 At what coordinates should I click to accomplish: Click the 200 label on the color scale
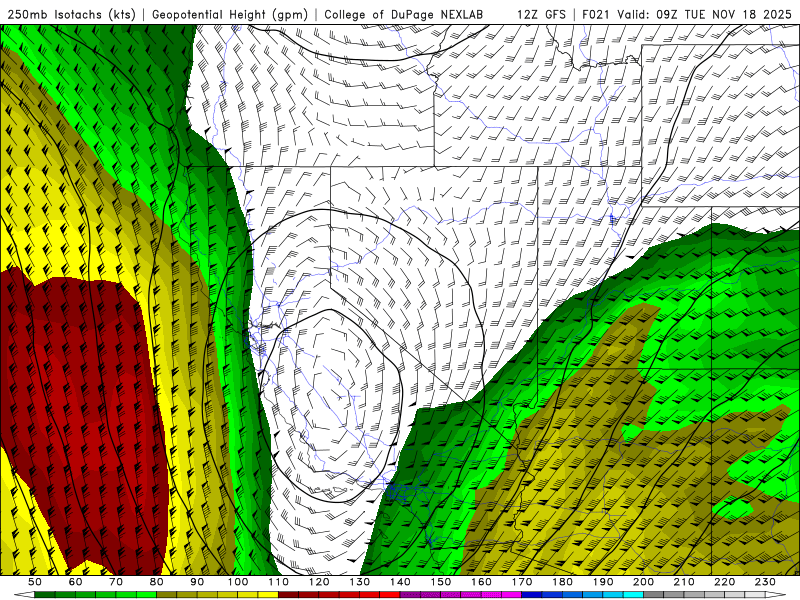tap(644, 582)
